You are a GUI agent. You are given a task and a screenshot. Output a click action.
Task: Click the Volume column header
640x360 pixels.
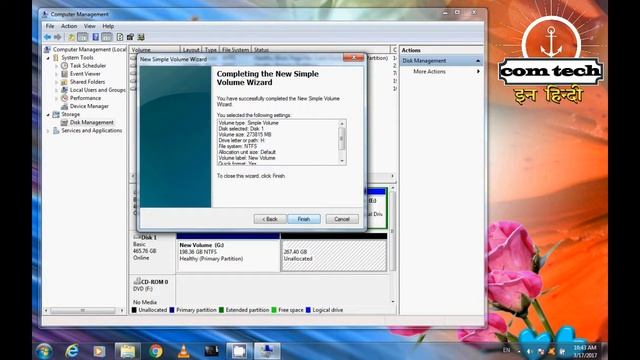pyautogui.click(x=154, y=50)
